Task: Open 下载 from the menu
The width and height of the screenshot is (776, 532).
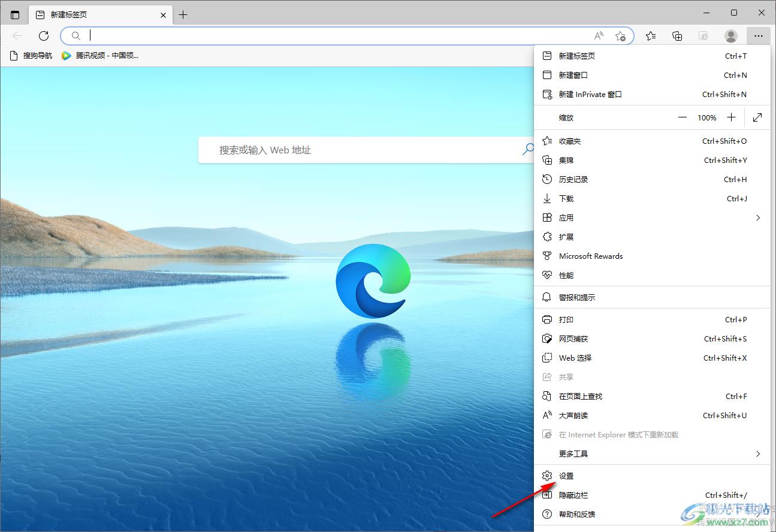Action: pos(652,198)
